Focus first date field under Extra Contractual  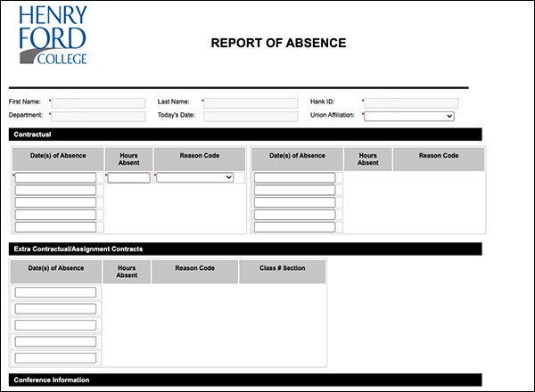[x=55, y=292]
